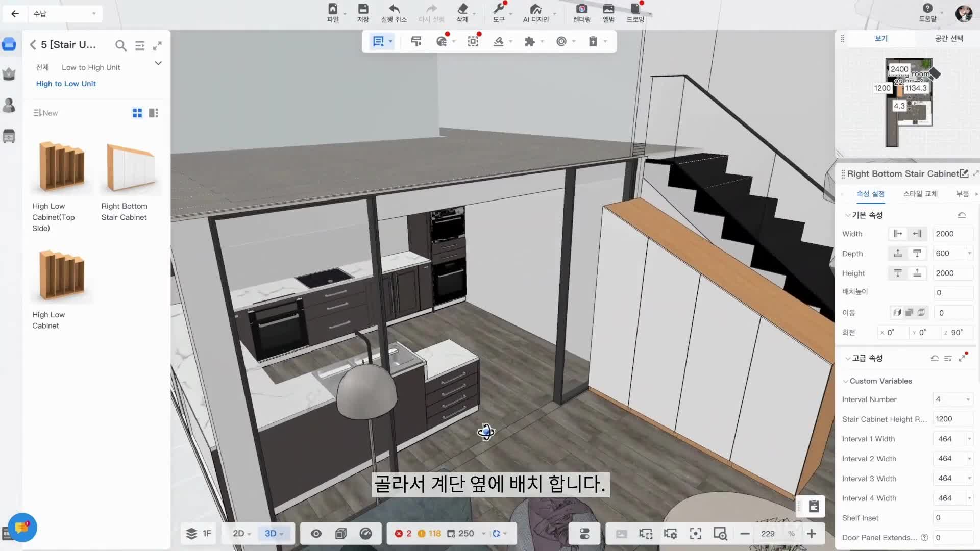
Task: Switch to the 스타일 교체 tab
Action: [920, 194]
